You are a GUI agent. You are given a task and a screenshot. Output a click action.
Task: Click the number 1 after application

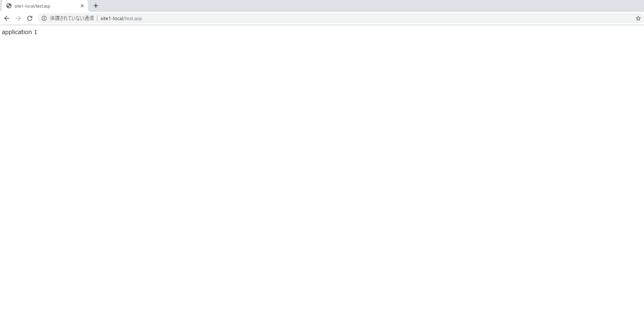point(36,32)
